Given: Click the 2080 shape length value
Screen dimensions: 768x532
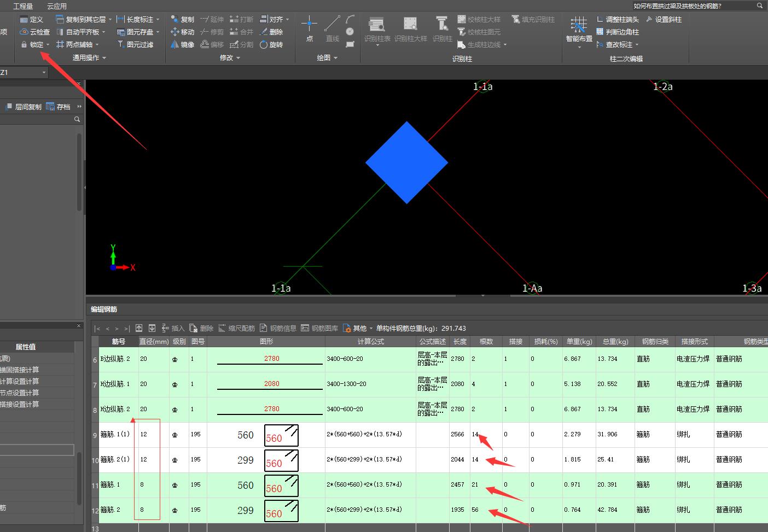Looking at the screenshot, I should click(272, 384).
